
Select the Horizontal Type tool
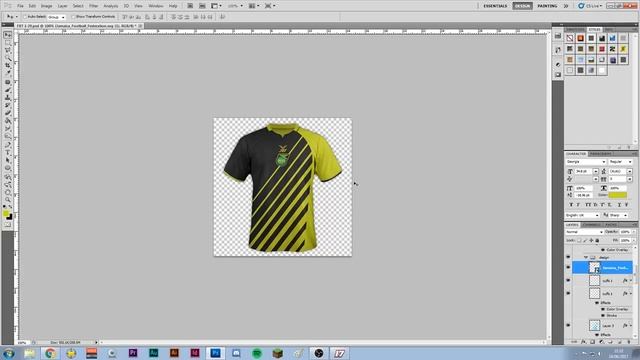[x=8, y=153]
